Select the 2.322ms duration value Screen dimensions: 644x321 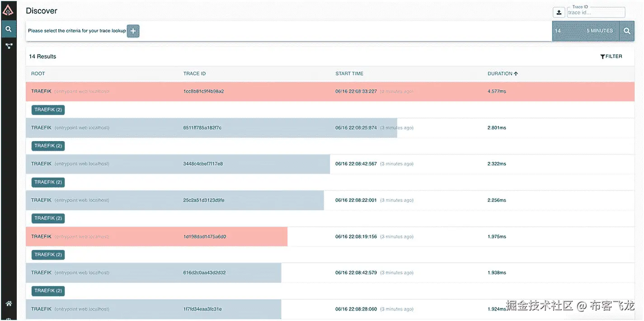(497, 164)
